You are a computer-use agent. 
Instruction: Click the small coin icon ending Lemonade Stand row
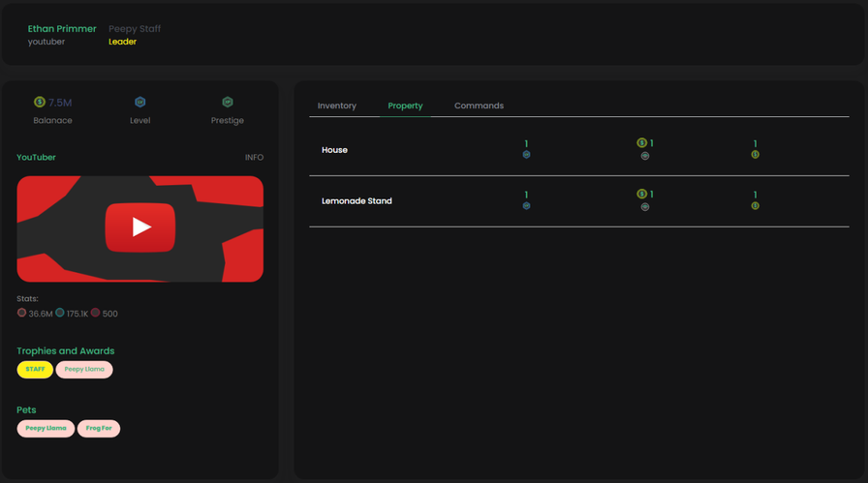tap(755, 206)
